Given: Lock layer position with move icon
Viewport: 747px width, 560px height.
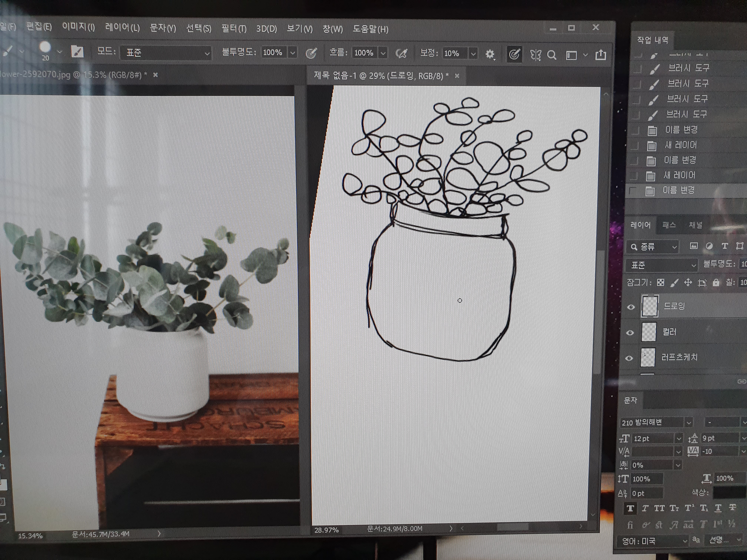Looking at the screenshot, I should pos(688,283).
